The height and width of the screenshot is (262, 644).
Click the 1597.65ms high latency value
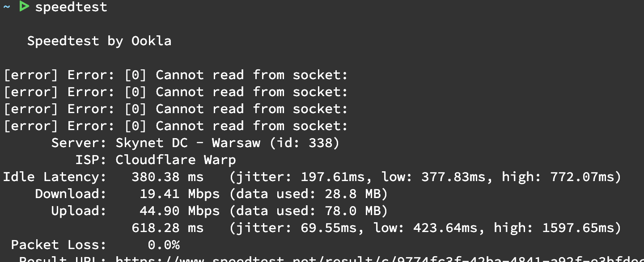point(578,228)
